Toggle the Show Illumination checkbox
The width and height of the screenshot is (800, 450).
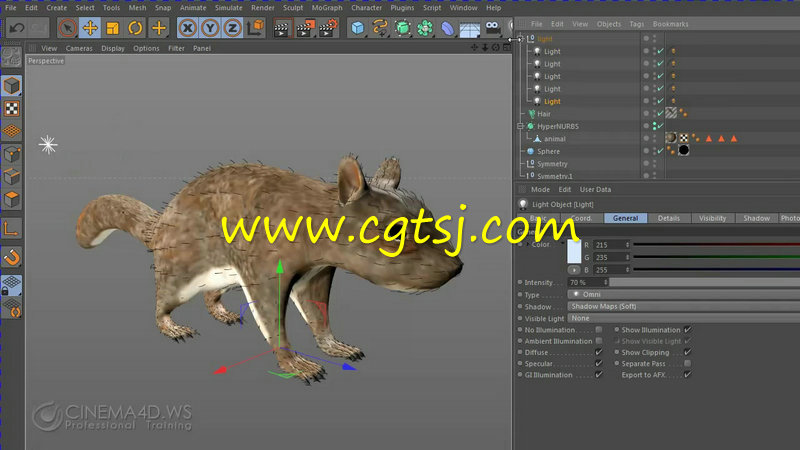(688, 330)
